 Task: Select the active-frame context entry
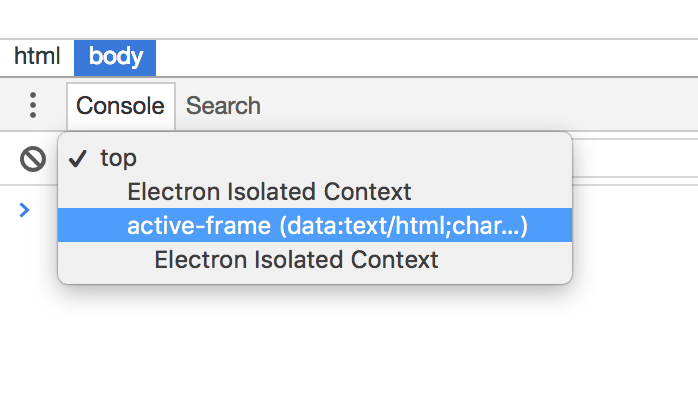pyautogui.click(x=327, y=226)
